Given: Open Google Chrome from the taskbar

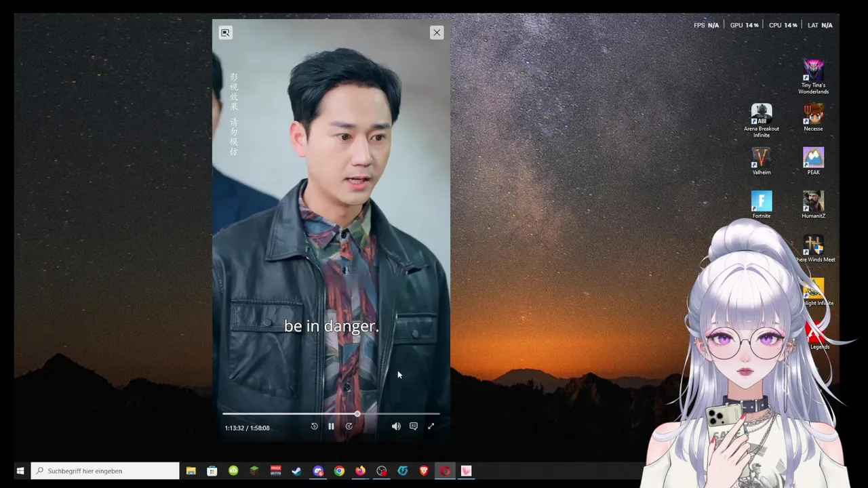Looking at the screenshot, I should (339, 471).
